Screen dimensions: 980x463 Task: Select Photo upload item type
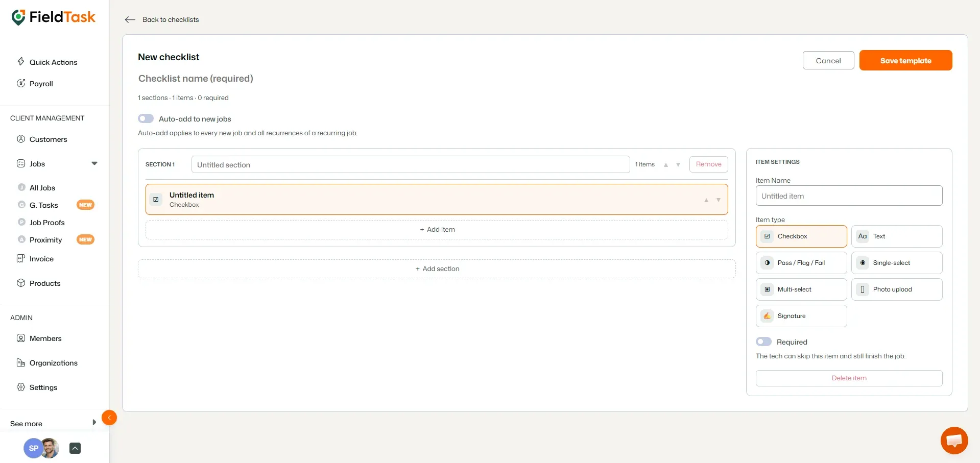click(x=897, y=289)
